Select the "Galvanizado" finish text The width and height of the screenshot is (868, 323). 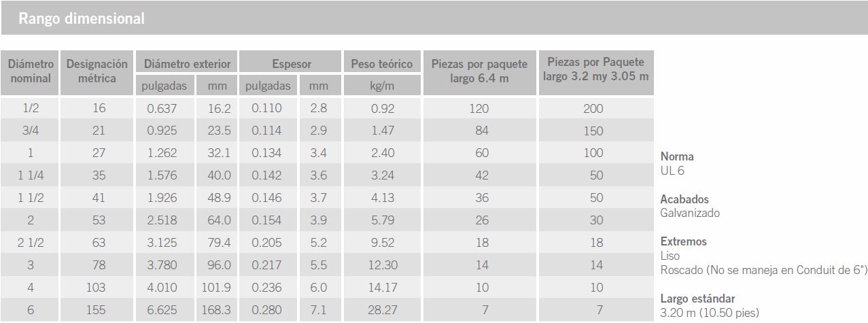(x=689, y=213)
